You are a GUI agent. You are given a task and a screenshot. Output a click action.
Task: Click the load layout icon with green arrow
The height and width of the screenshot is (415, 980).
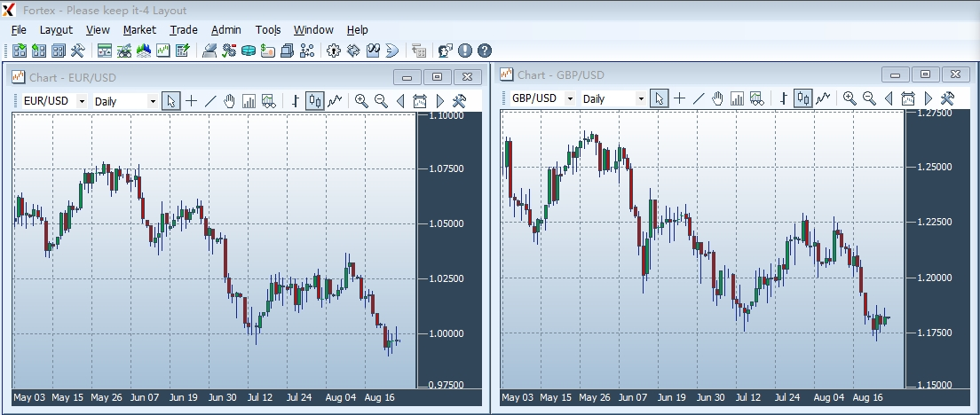click(20, 51)
